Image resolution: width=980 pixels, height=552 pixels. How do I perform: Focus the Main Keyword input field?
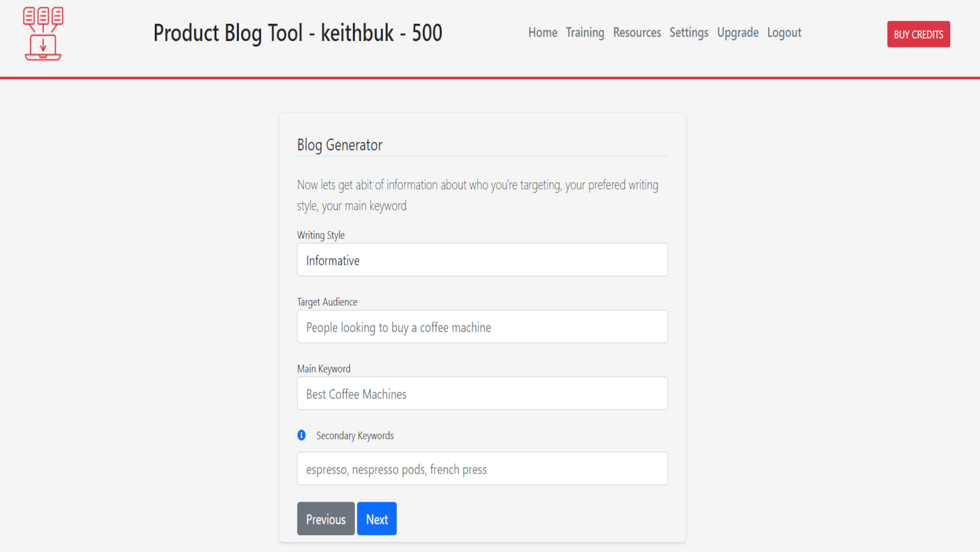click(482, 394)
